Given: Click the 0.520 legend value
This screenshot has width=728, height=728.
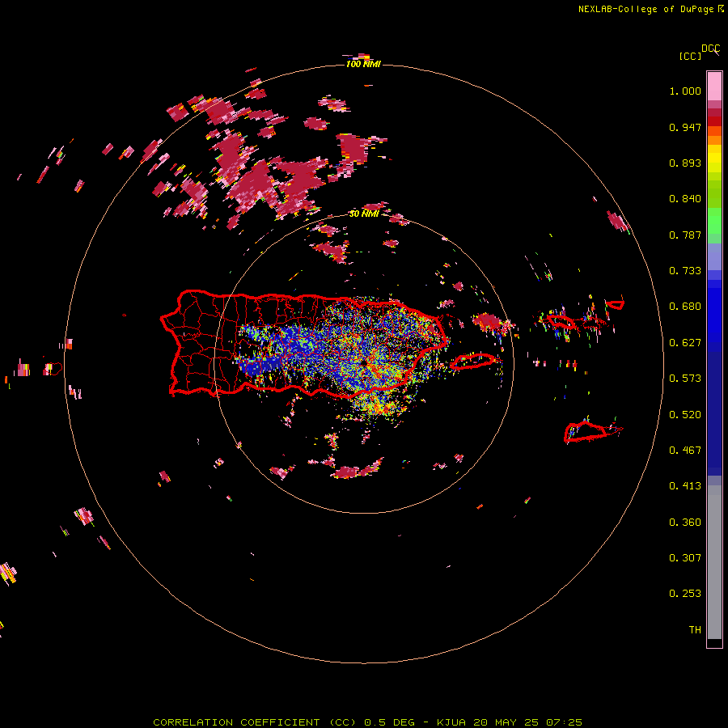Looking at the screenshot, I should click(x=685, y=415).
